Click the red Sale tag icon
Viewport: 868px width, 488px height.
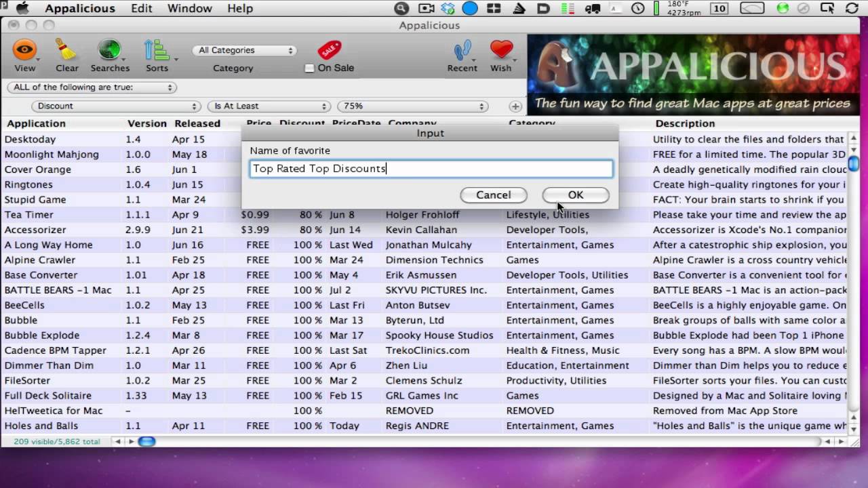click(330, 50)
